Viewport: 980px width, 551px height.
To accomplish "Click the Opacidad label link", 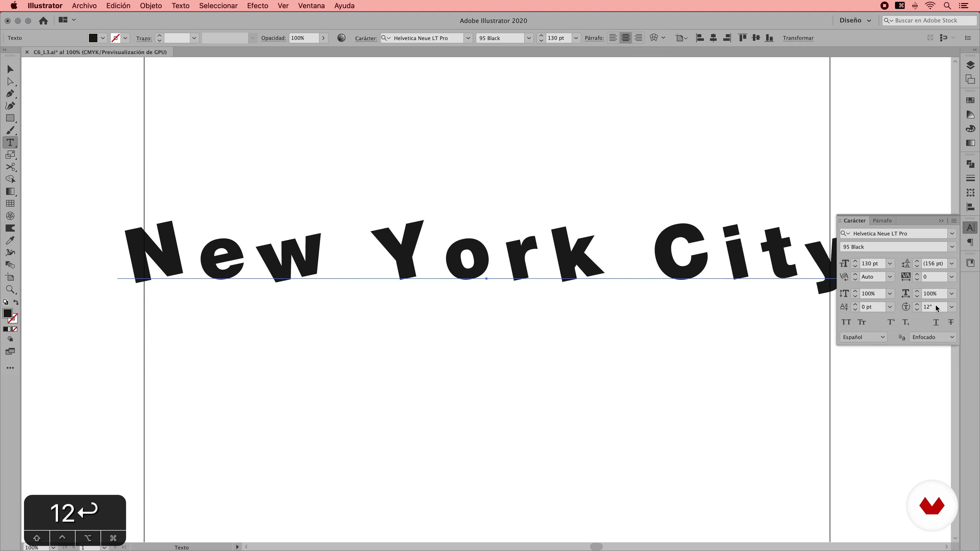I will (273, 38).
